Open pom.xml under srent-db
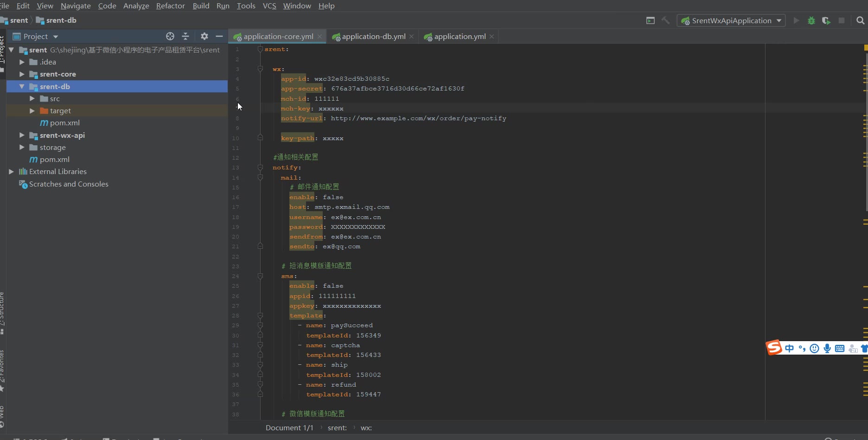The image size is (868, 440). coord(64,123)
